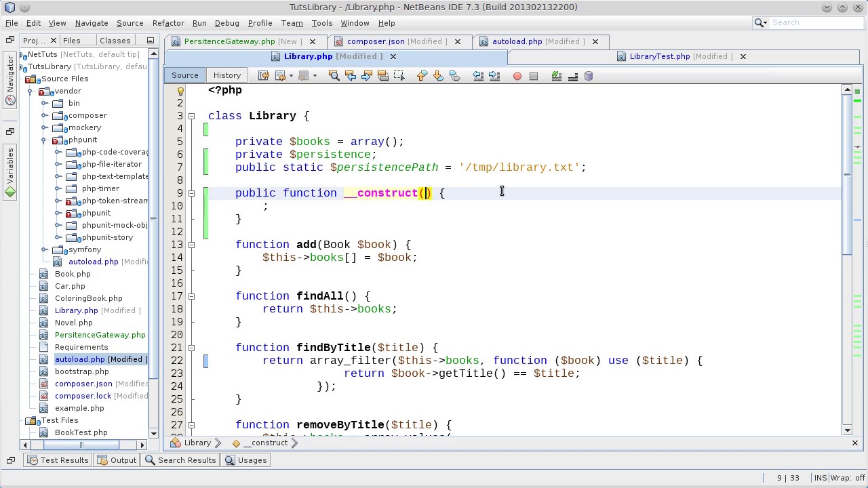Focus the Search field at top right
Viewport: 868px width, 488px height.
[814, 23]
